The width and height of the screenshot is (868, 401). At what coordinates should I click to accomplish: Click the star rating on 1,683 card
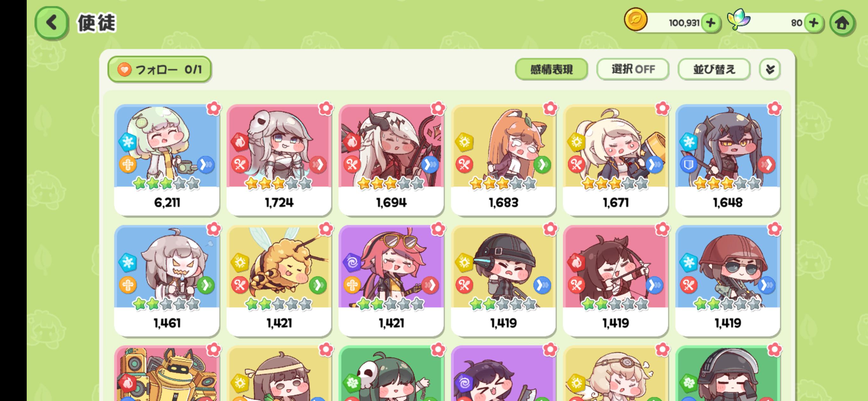coord(503,183)
